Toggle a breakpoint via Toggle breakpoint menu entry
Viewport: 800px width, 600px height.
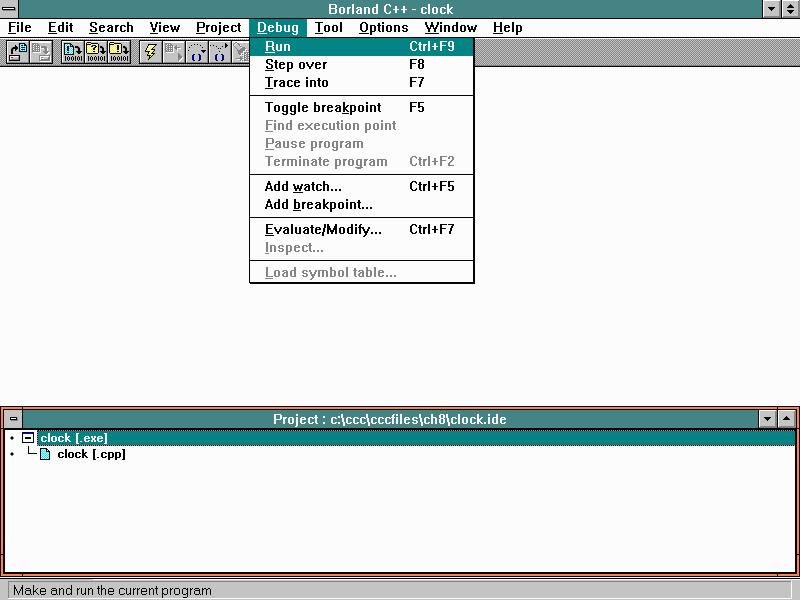[x=322, y=107]
